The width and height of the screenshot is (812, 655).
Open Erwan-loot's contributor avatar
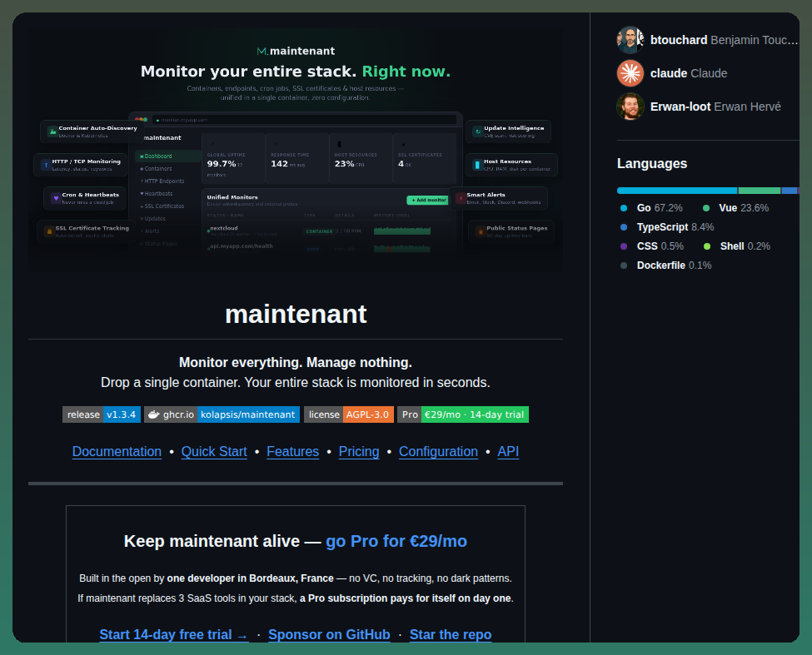pos(630,106)
